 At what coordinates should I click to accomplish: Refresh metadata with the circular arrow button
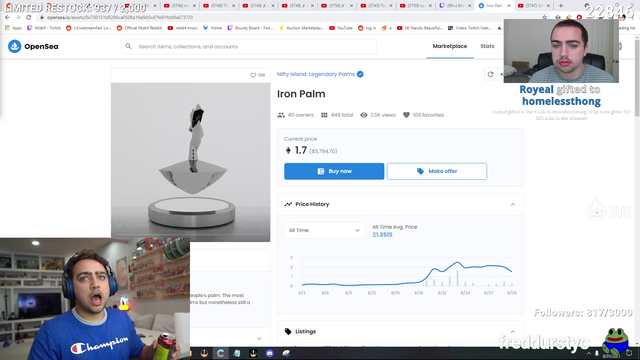(490, 74)
